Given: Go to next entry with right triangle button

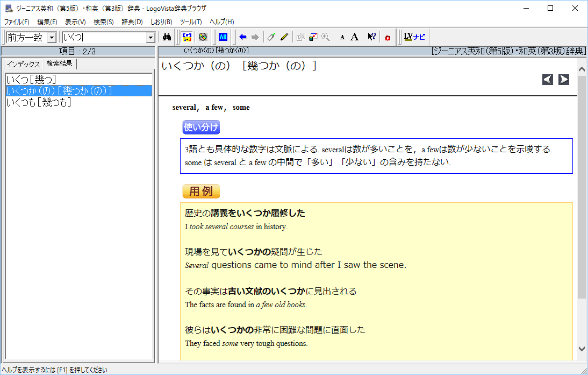Looking at the screenshot, I should click(x=564, y=80).
